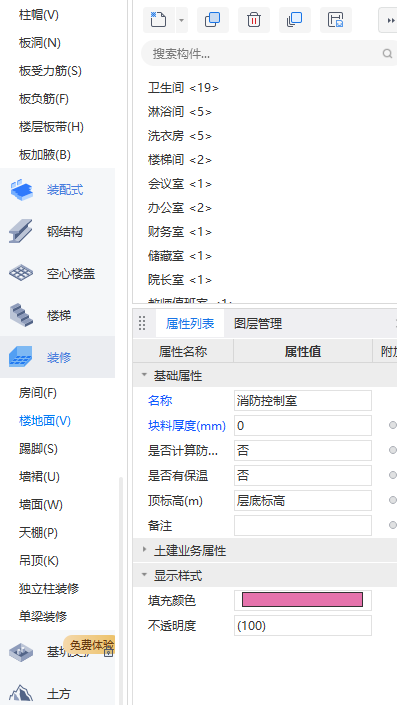
Task: Open the new component dropdown arrow
Action: tap(182, 20)
